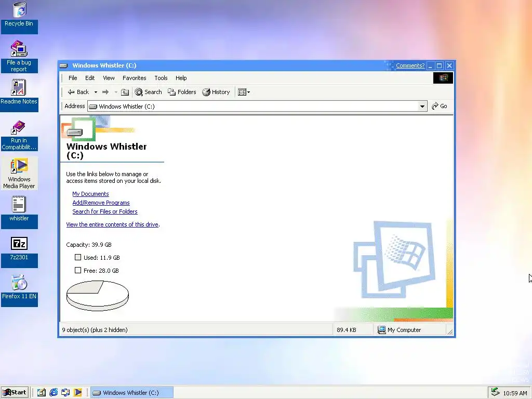Click the window resize grip corner
The width and height of the screenshot is (532, 399).
[450, 332]
